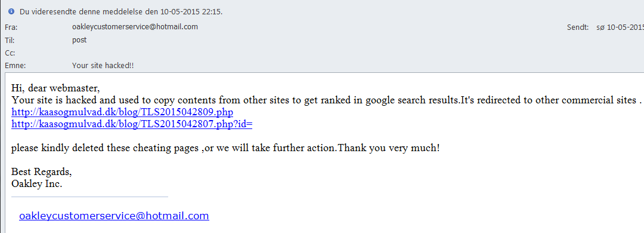Select the recipient 'post' in Til field
Viewport: 644px width, 233px height.
[x=79, y=41]
